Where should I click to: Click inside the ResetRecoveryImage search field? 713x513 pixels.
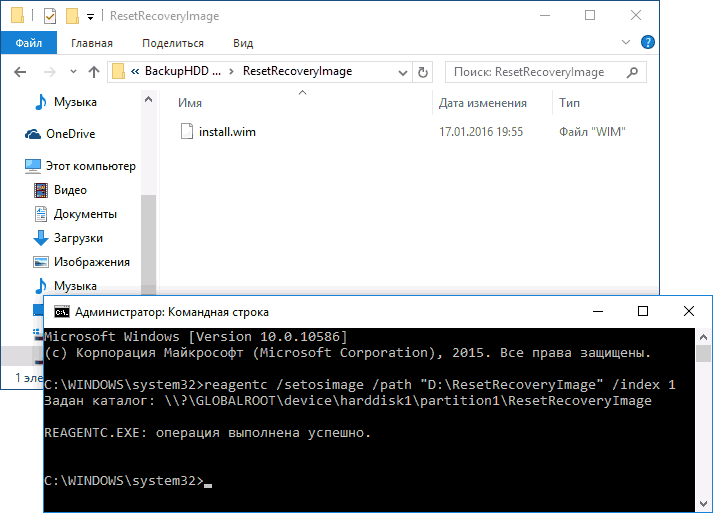tap(535, 72)
